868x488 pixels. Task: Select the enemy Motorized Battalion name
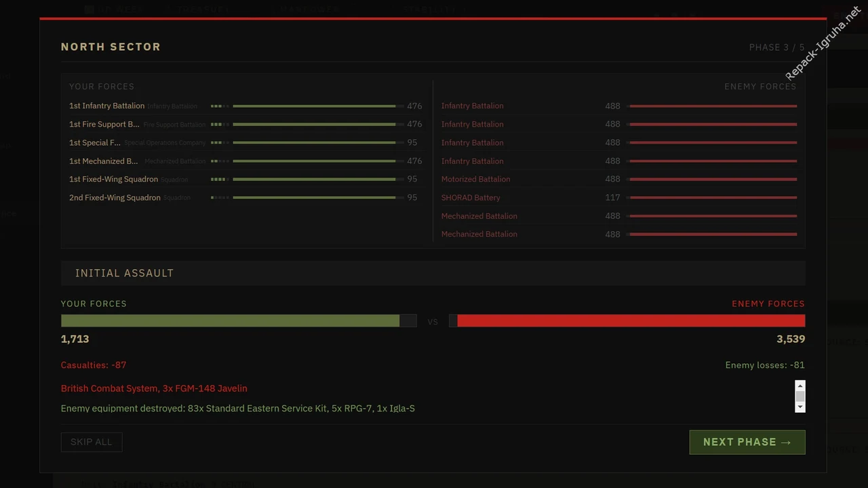(475, 179)
